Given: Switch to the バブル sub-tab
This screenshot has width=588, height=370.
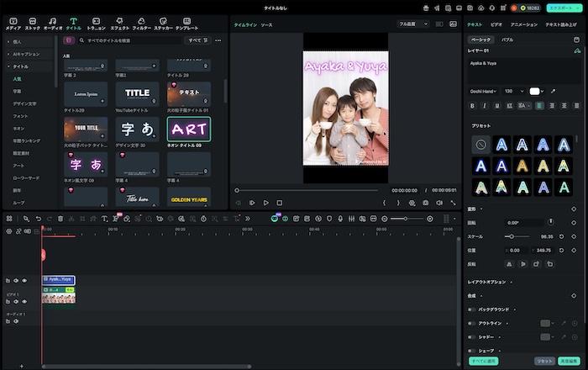Looking at the screenshot, I should pos(507,40).
